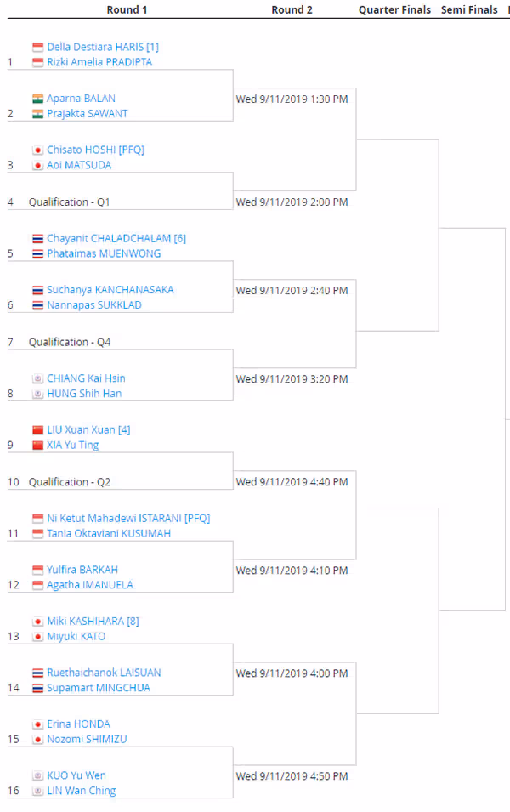Viewport: 510px width, 812px height.
Task: Open XIA Yu Ting player page
Action: tap(72, 445)
